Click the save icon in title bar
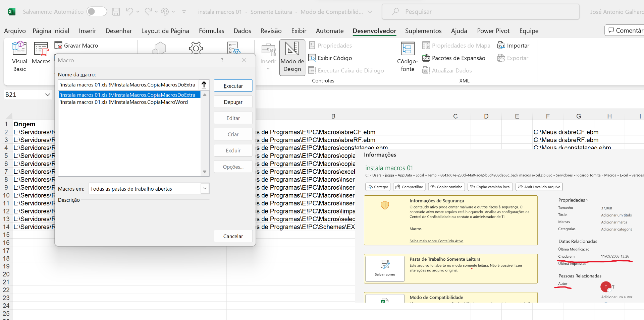Screen dimensions: 644x320 (116, 12)
